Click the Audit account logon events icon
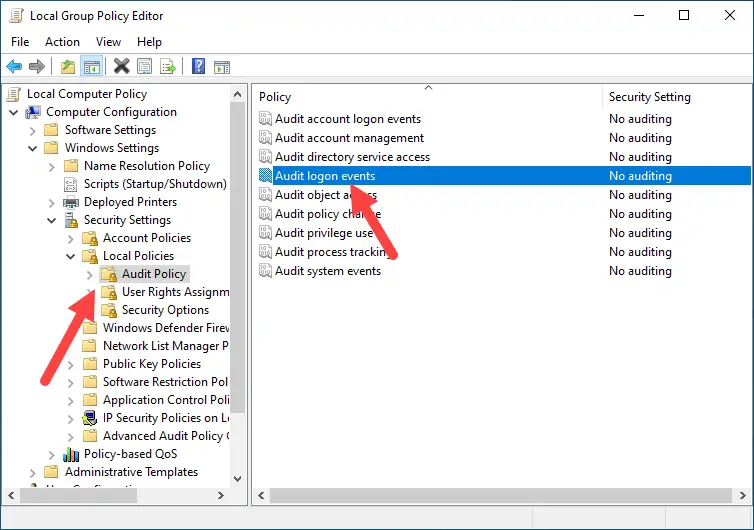754x530 pixels. 265,118
